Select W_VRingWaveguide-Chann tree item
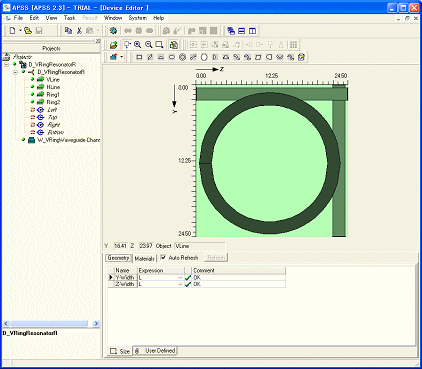The image size is (422, 369). tap(68, 140)
